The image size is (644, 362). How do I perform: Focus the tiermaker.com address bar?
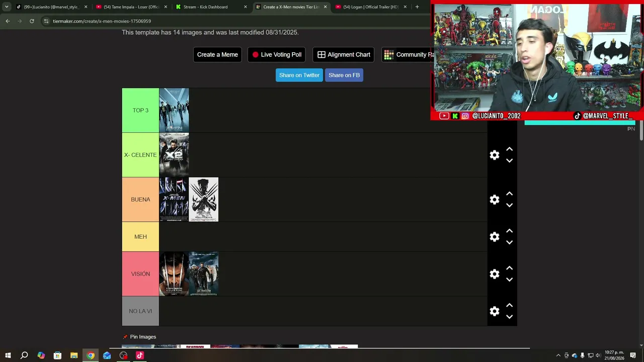[x=236, y=21]
